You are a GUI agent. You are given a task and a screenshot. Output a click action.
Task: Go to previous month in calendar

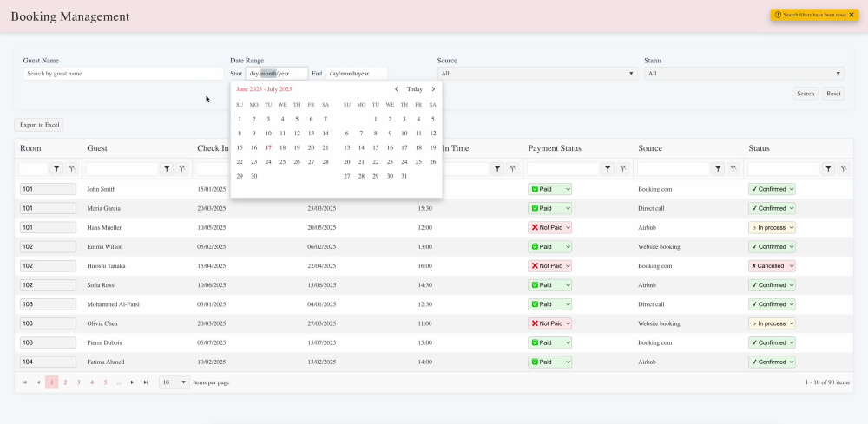click(397, 89)
